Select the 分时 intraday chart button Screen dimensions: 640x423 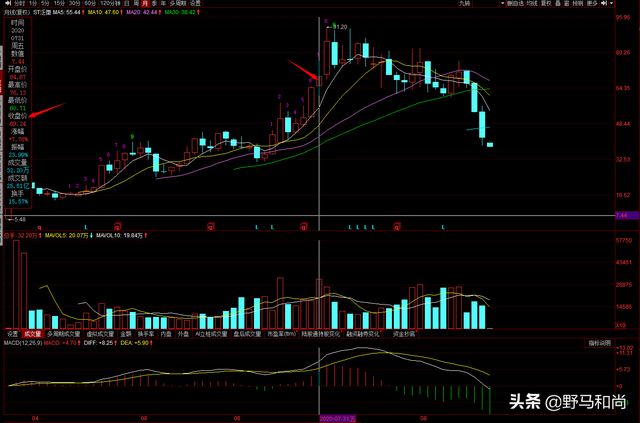19,3
